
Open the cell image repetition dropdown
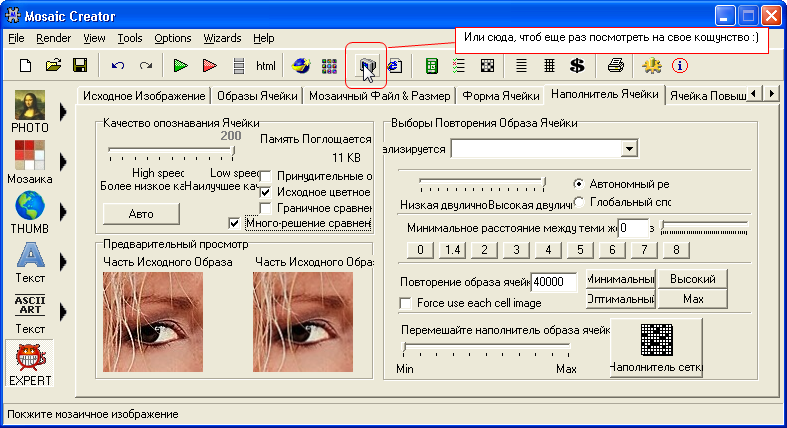click(x=629, y=149)
